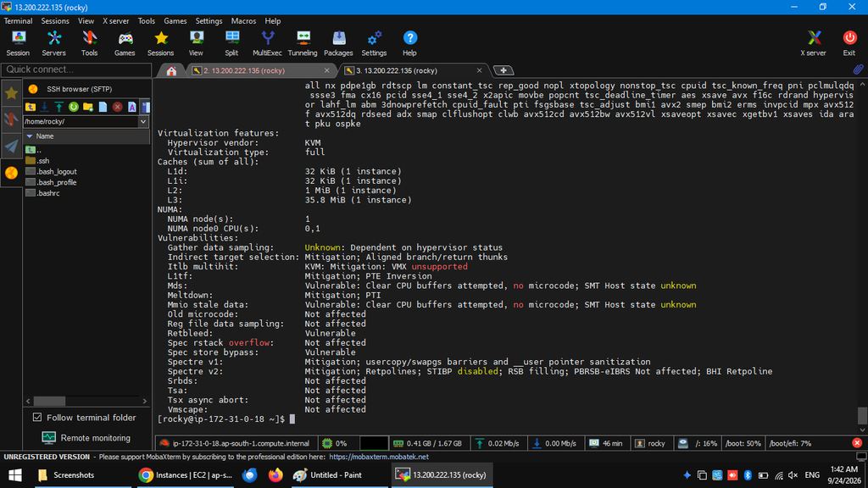Toggle the Name column sort arrow
The width and height of the screenshot is (868, 488).
pyautogui.click(x=30, y=136)
